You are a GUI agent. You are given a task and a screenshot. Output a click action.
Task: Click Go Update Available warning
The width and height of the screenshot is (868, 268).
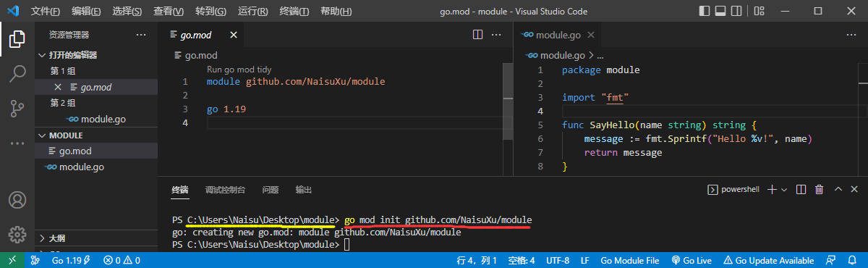point(770,260)
